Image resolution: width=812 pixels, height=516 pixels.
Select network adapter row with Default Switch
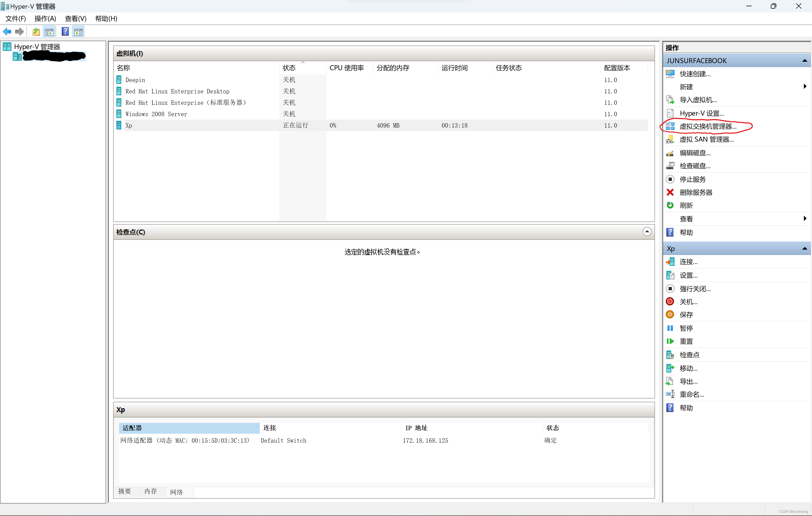point(384,441)
